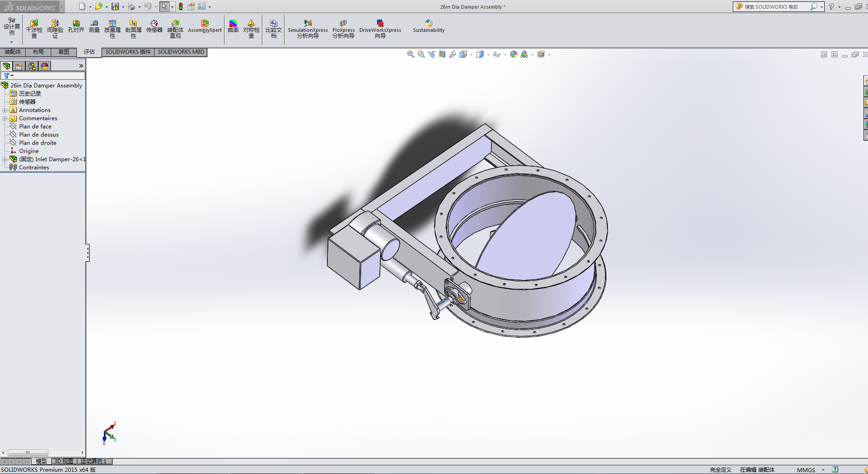Click the Curvature (曲率) rainbow icon

tap(233, 26)
